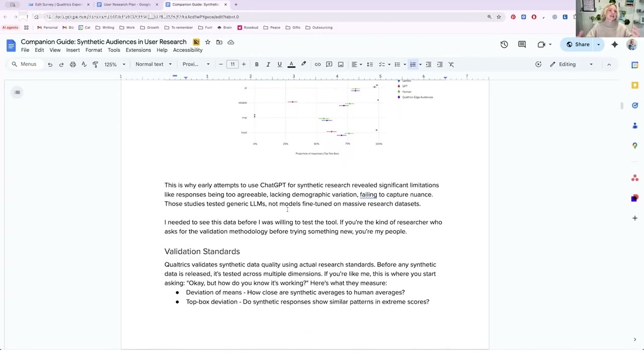644x362 pixels.
Task: Get add-ons with side panel plus
Action: [635, 218]
